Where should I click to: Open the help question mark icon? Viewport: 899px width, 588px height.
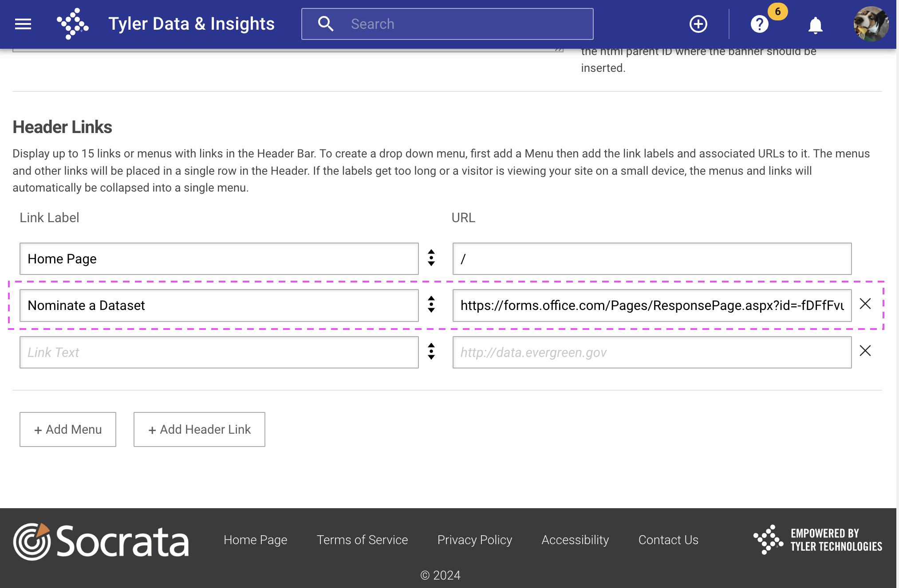[759, 24]
